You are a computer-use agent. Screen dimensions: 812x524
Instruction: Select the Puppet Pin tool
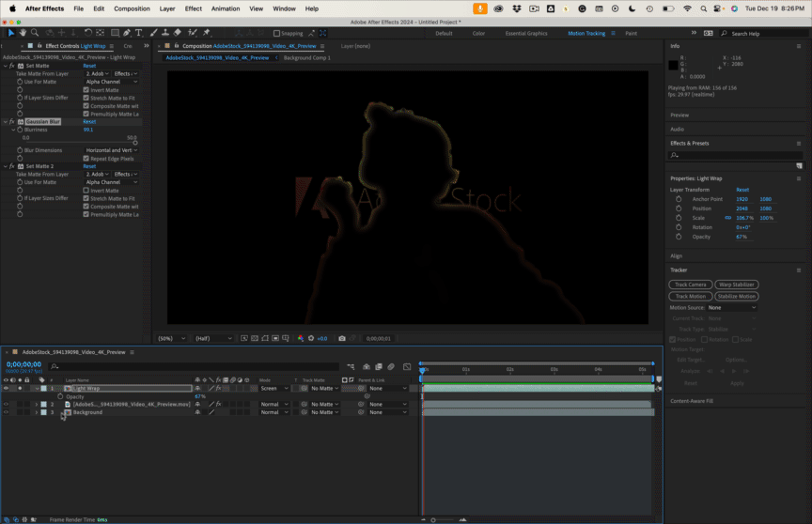(x=207, y=33)
